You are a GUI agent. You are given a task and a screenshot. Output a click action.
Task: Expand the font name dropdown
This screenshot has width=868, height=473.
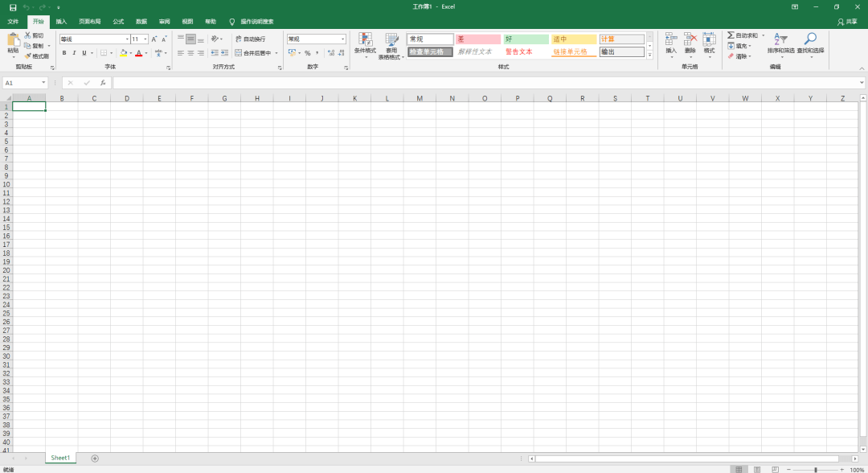[127, 39]
